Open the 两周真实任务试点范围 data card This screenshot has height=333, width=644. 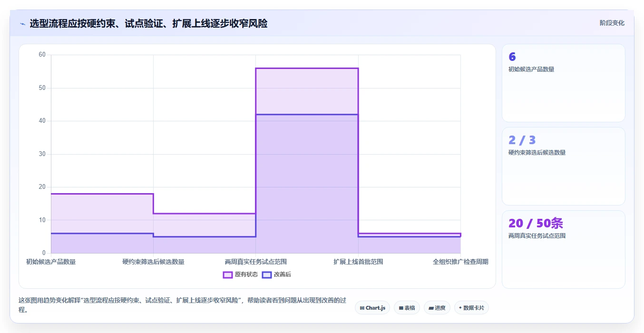pyautogui.click(x=564, y=249)
